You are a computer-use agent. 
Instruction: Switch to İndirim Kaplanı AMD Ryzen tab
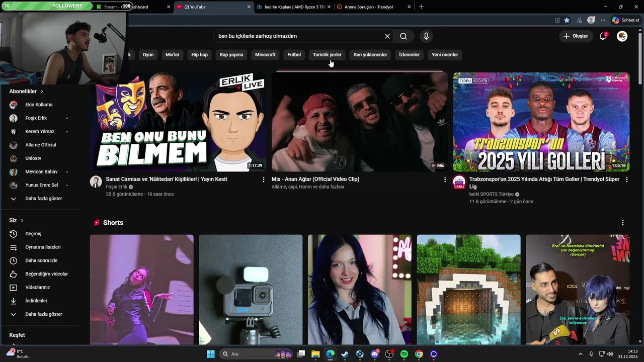(294, 7)
